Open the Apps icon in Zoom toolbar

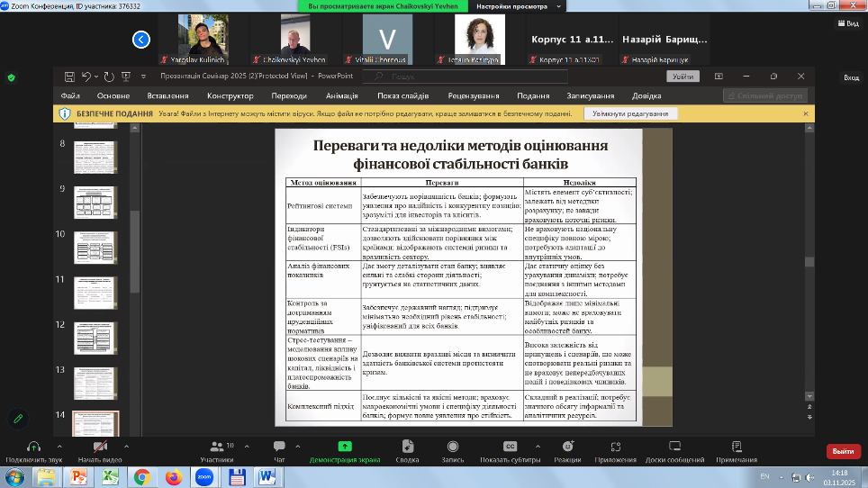pos(619,447)
